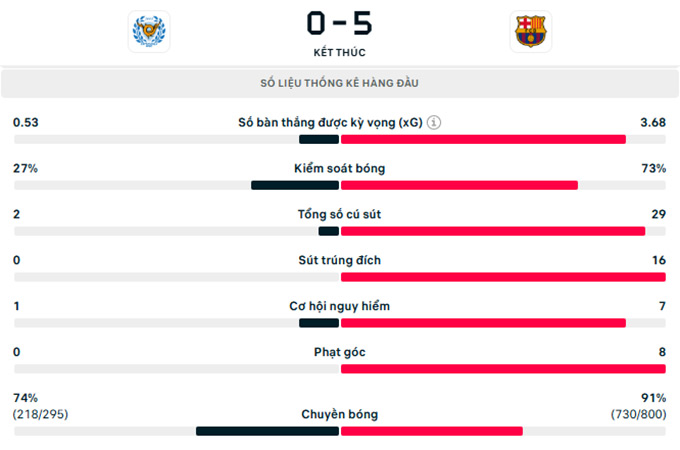This screenshot has height=450, width=680.
Task: Click the dark 27% possession bar
Action: point(295,186)
